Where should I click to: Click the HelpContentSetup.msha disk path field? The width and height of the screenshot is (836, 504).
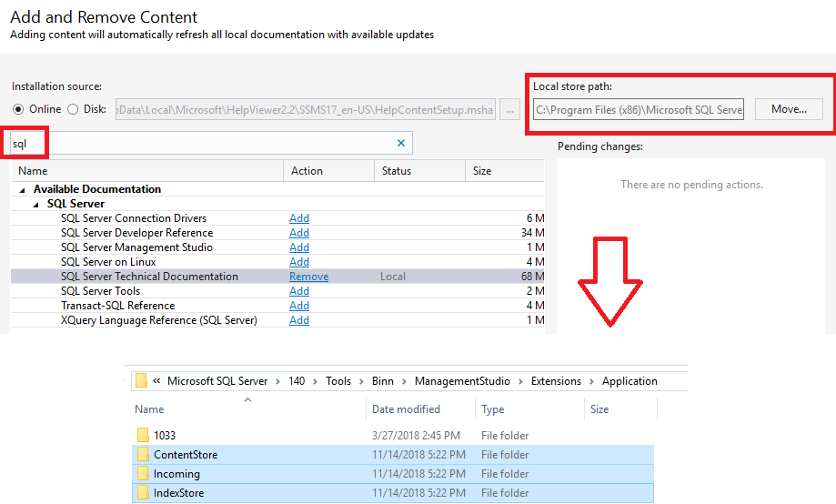tap(306, 110)
